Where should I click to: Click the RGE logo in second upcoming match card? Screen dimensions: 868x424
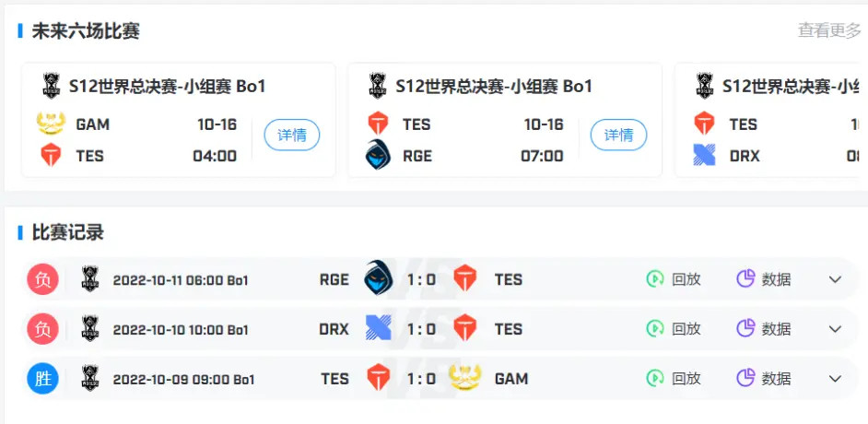pyautogui.click(x=378, y=155)
